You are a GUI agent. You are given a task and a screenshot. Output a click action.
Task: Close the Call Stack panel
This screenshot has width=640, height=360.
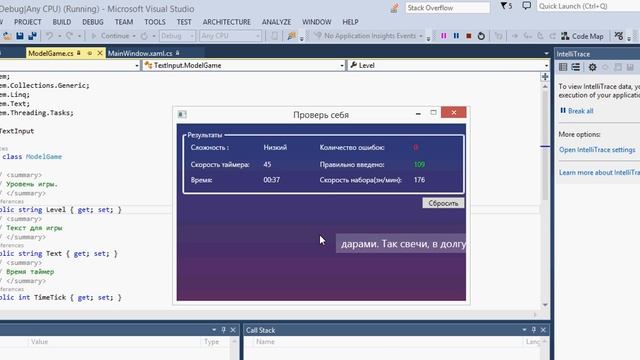click(543, 330)
